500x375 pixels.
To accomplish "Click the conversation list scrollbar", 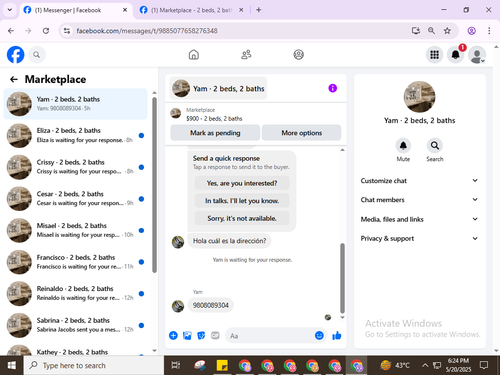I will (x=154, y=185).
